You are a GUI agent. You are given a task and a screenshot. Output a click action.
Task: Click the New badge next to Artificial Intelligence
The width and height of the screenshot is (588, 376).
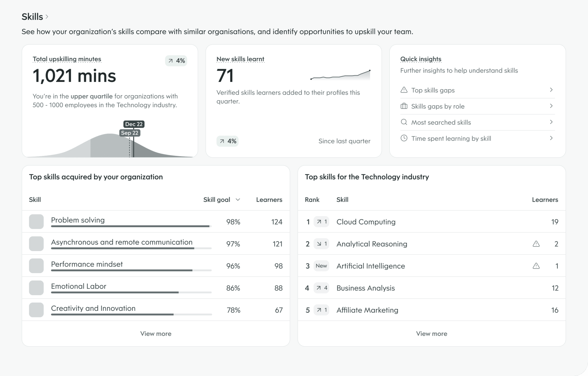(321, 266)
